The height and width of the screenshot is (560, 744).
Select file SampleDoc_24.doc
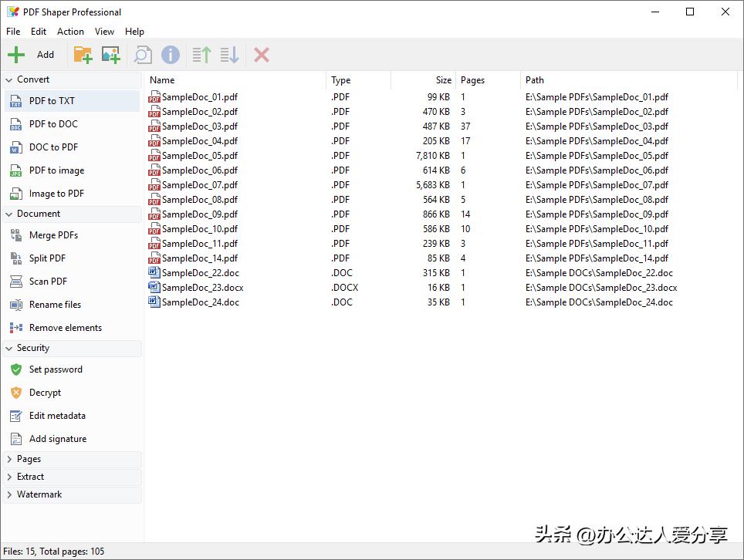point(200,302)
